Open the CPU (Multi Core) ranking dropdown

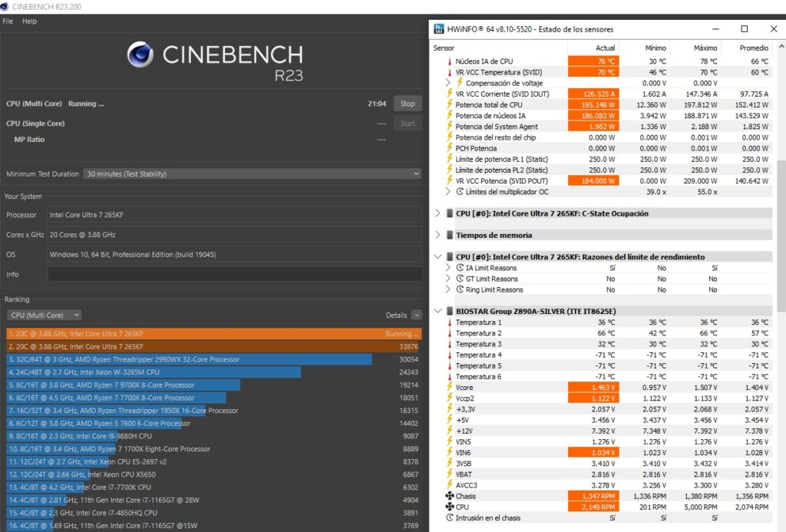click(x=44, y=316)
